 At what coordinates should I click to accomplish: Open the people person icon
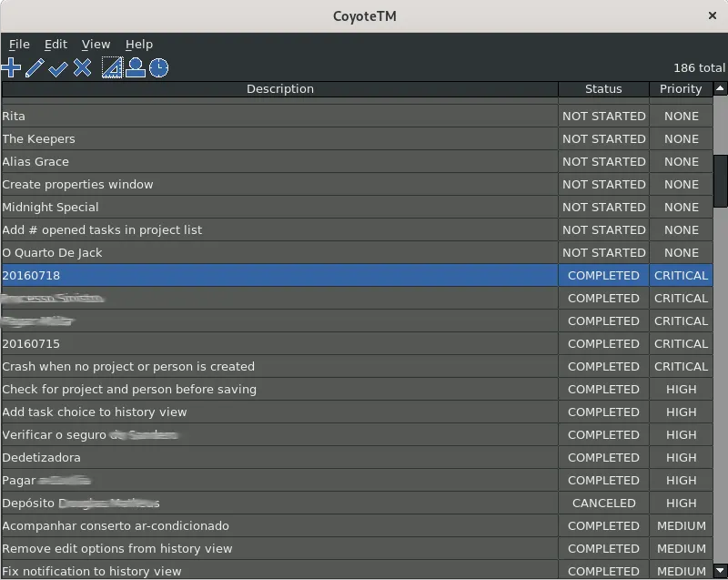(136, 67)
